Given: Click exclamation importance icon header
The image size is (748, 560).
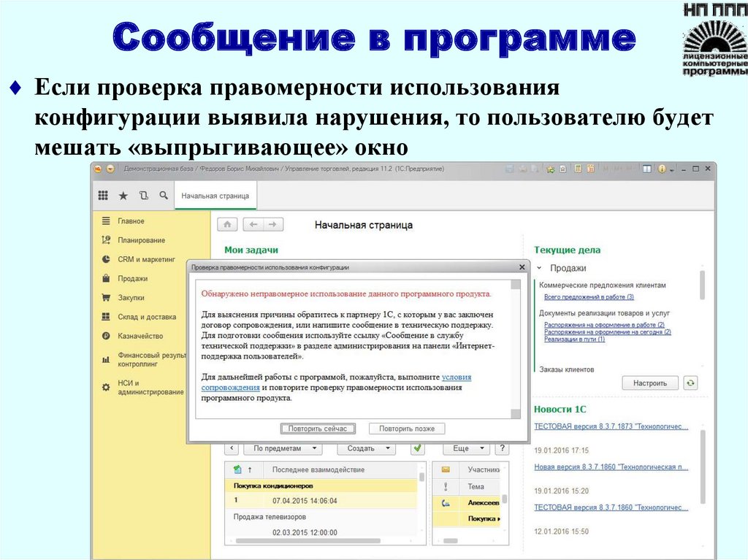Looking at the screenshot, I should tap(446, 486).
